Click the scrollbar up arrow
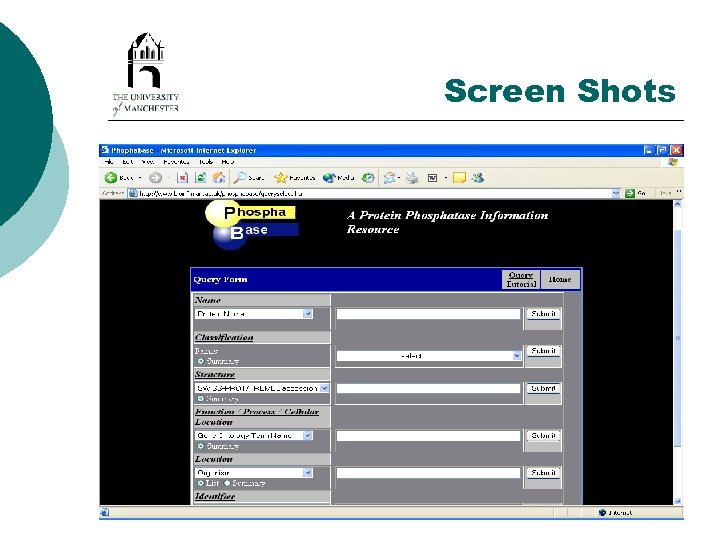 tap(678, 204)
